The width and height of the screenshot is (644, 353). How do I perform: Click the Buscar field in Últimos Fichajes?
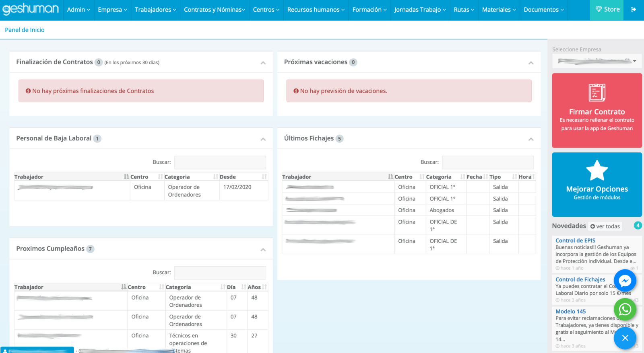click(487, 162)
